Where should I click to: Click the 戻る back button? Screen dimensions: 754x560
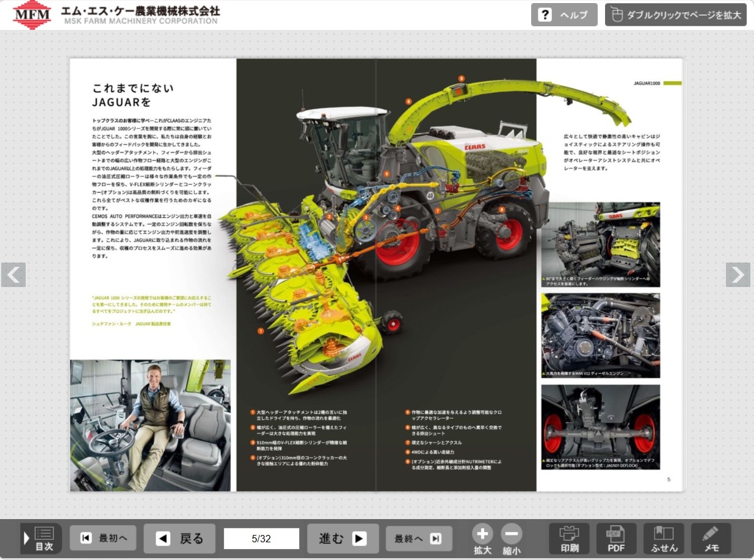[x=179, y=539]
